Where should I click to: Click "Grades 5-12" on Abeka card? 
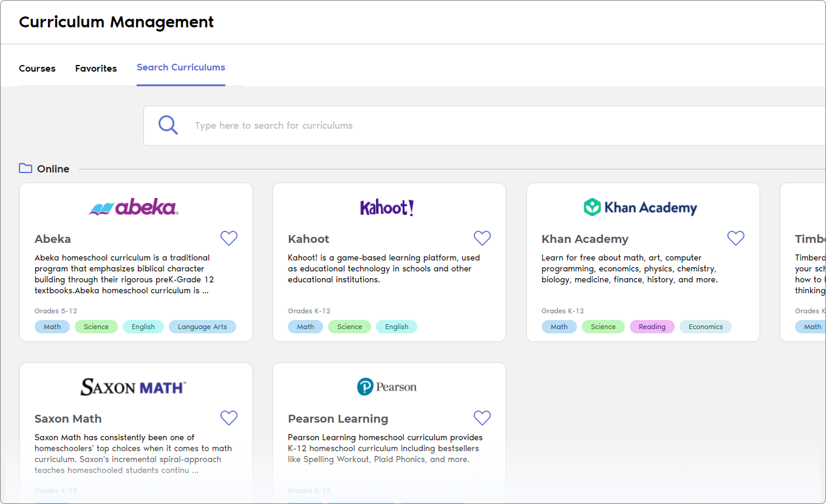click(56, 311)
